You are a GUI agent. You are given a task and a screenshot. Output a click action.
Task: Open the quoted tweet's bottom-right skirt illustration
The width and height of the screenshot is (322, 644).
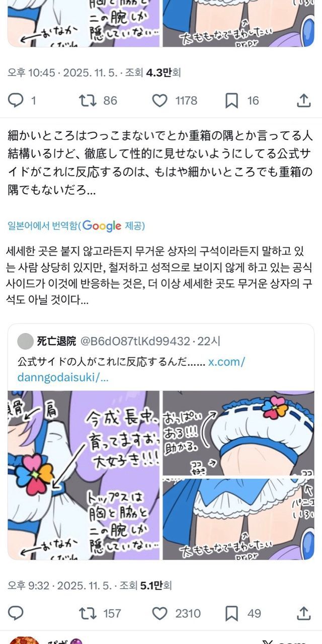click(238, 519)
